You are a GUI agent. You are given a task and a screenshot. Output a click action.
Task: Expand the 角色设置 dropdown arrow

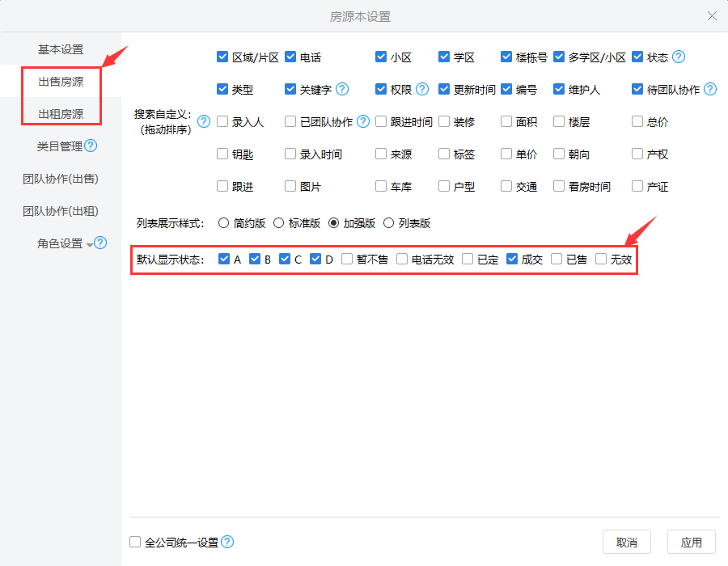click(90, 245)
